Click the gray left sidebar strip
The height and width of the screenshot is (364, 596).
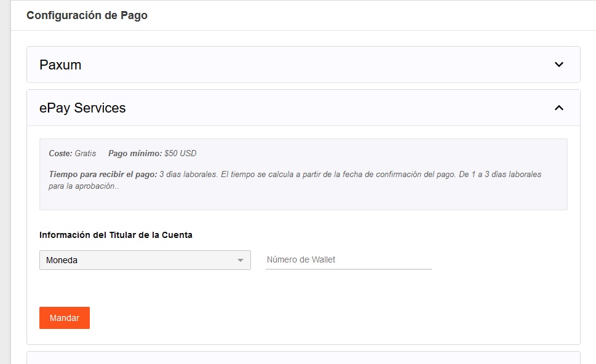[x=6, y=184]
